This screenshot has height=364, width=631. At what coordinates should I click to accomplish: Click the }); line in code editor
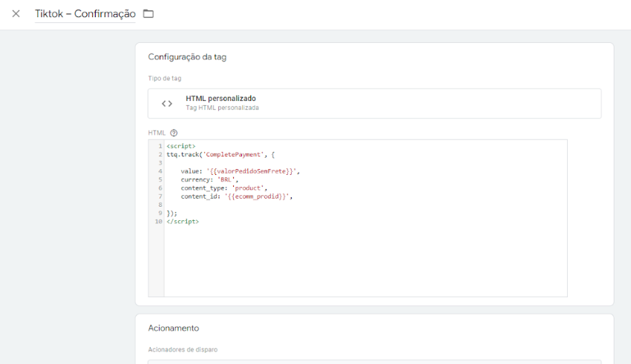[171, 214]
